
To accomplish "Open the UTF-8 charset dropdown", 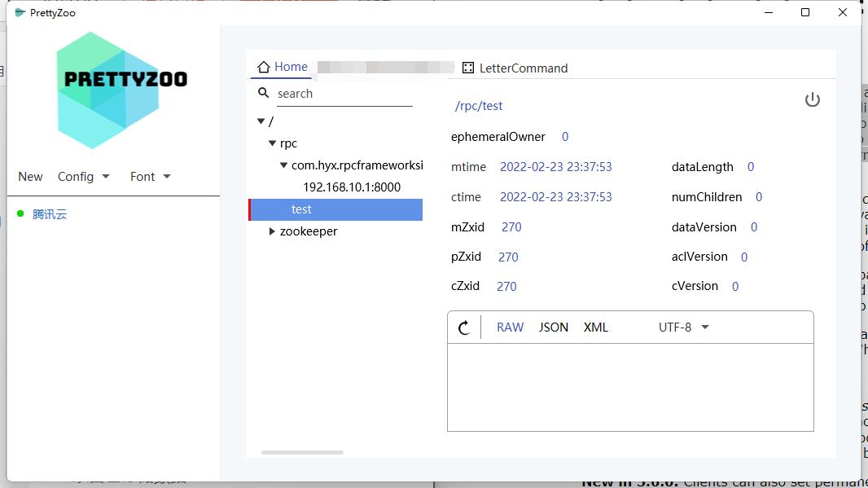I will [684, 328].
